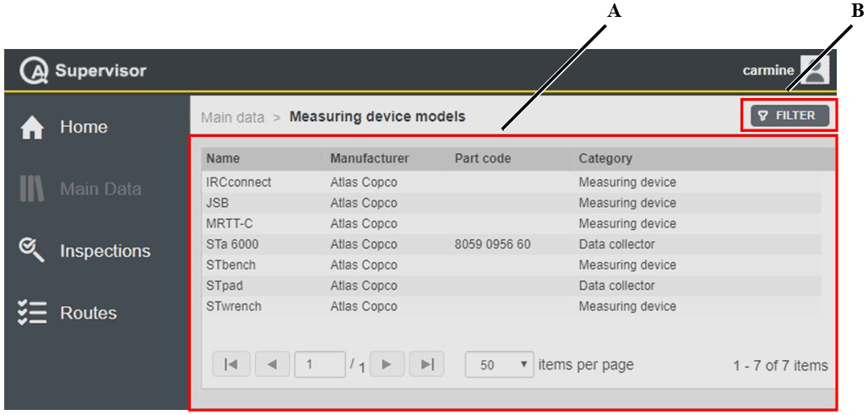Viewport: 868px width, 415px height.
Task: Go to the first page of results
Action: pyautogui.click(x=231, y=365)
